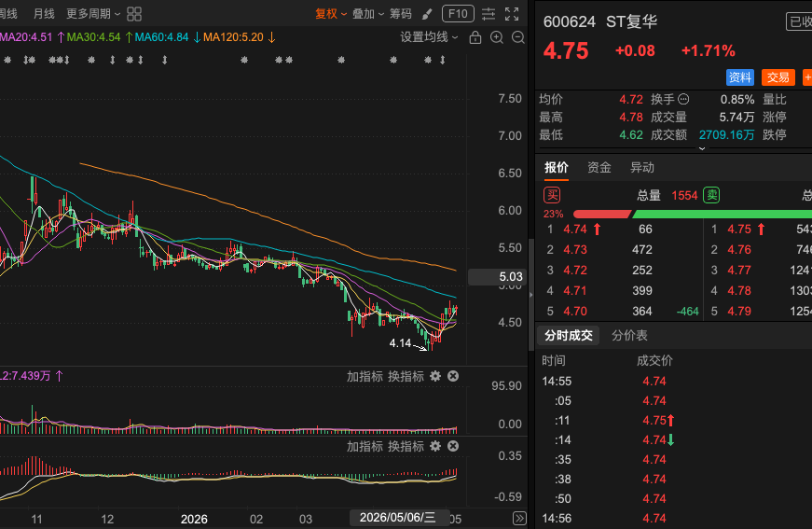The height and width of the screenshot is (529, 812).
Task: Click the 5.03 price axis label
Action: click(497, 277)
